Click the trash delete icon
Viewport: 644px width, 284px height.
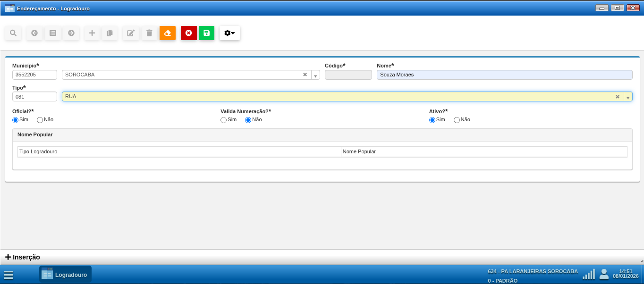point(149,33)
